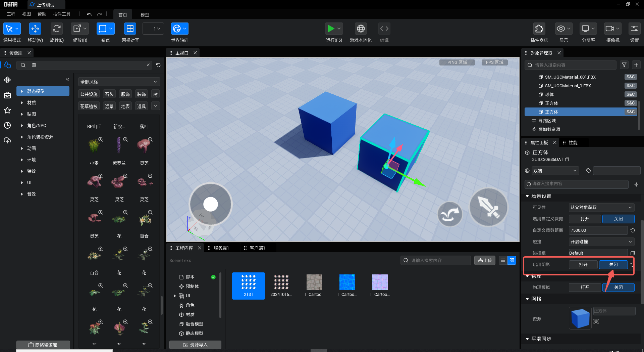644x352 pixels.
Task: Open the resolution monitor icon
Action: click(x=588, y=29)
